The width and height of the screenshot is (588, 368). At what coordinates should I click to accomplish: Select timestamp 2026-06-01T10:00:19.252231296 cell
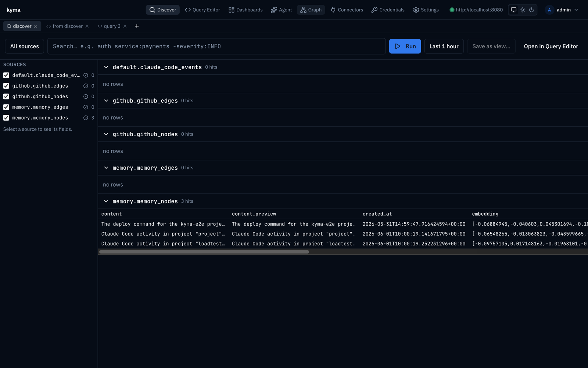[x=414, y=244]
